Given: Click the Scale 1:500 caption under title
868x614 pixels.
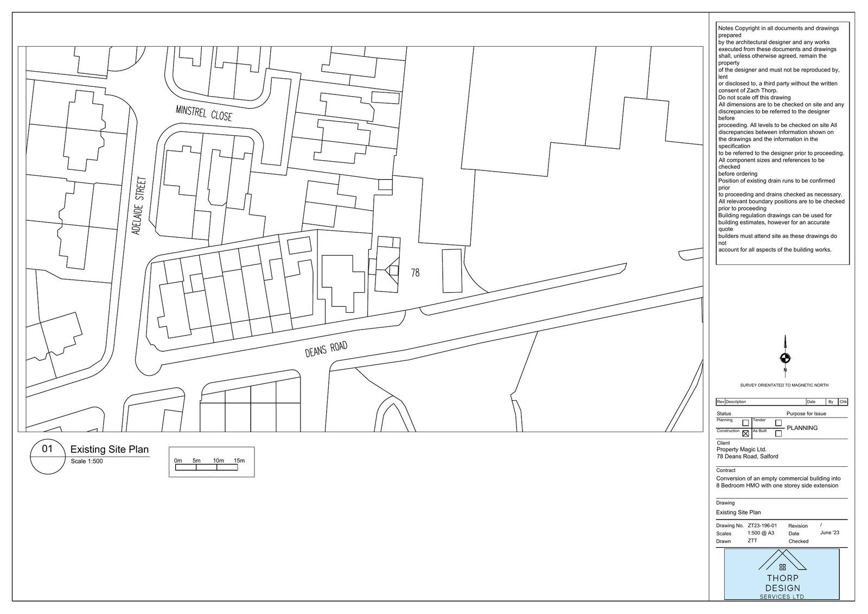Looking at the screenshot, I should tap(86, 461).
